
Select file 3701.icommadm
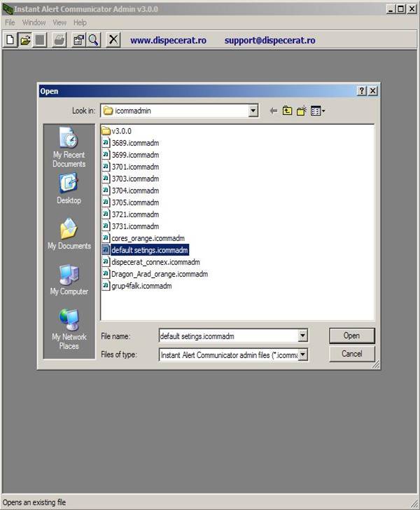click(131, 167)
